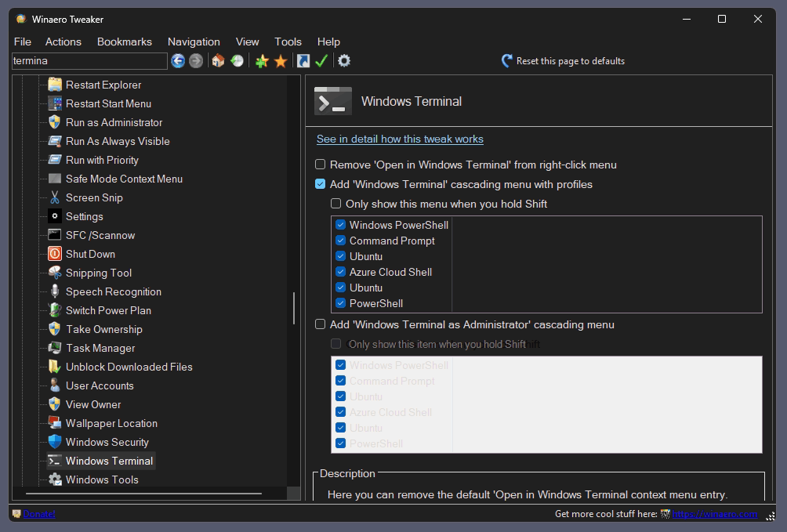Uncheck Azure Cloud Shell in the first profile list
This screenshot has height=532, width=787.
[x=341, y=272]
